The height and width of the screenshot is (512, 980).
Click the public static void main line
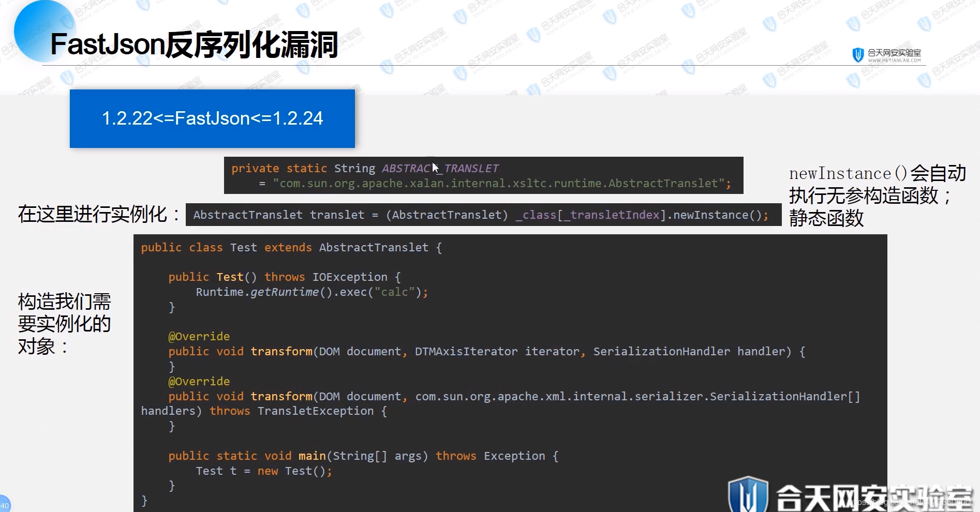(x=363, y=456)
